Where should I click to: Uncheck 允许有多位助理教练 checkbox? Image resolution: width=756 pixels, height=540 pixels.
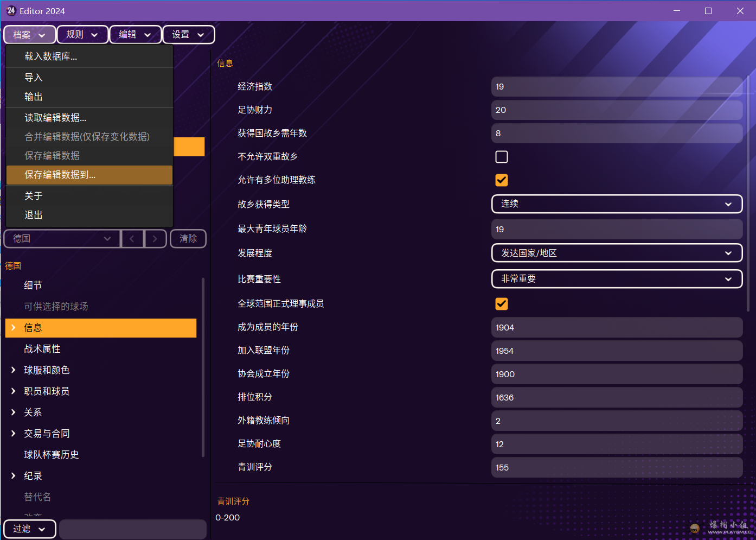click(x=502, y=180)
